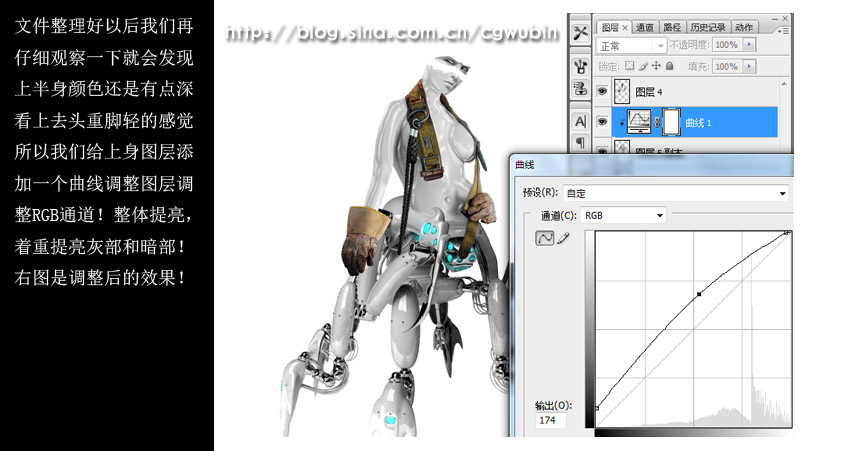Image resolution: width=850 pixels, height=451 pixels.
Task: Select the curve point editing tool
Action: pos(544,237)
